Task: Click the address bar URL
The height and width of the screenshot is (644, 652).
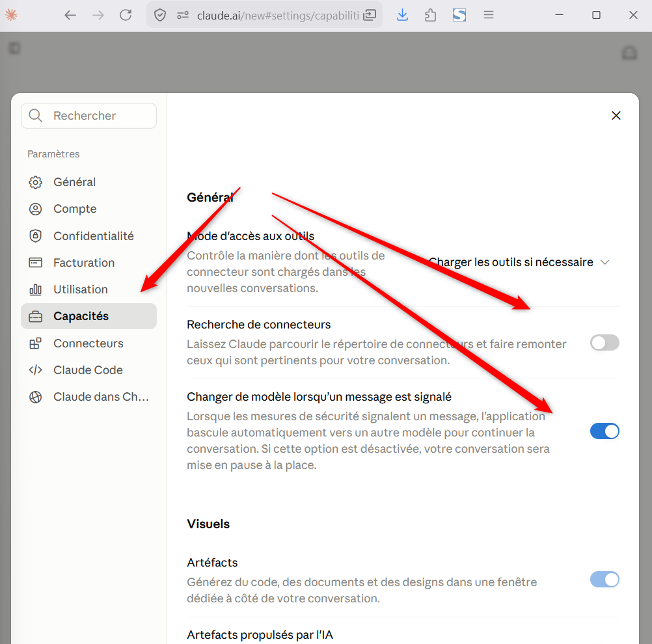Action: coord(278,16)
